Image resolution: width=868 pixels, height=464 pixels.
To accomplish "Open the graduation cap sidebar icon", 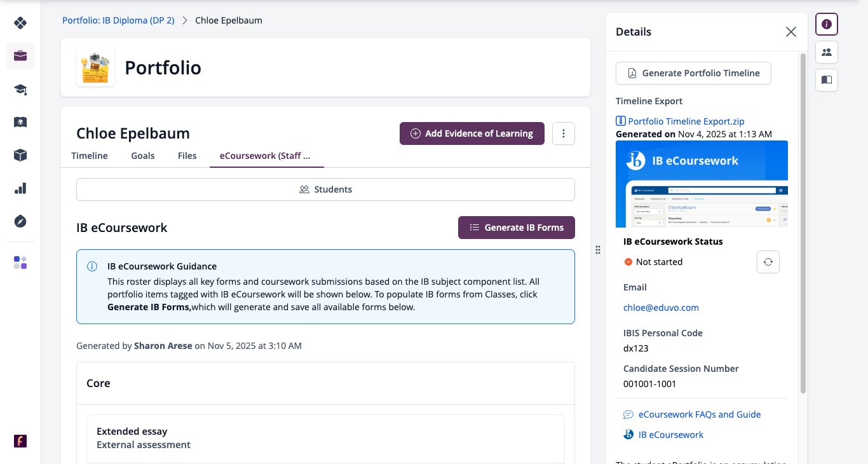I will click(x=20, y=89).
